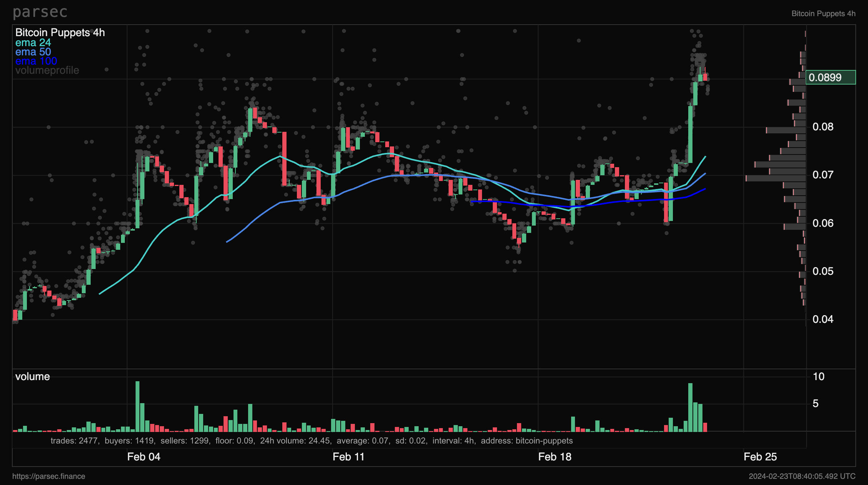Click the 0.08 price axis label
The height and width of the screenshot is (485, 868).
(x=823, y=127)
